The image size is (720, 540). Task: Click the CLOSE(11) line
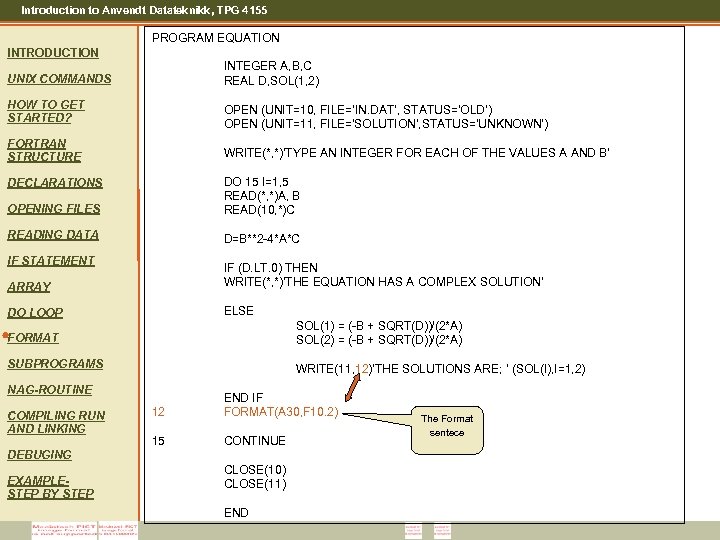(255, 484)
